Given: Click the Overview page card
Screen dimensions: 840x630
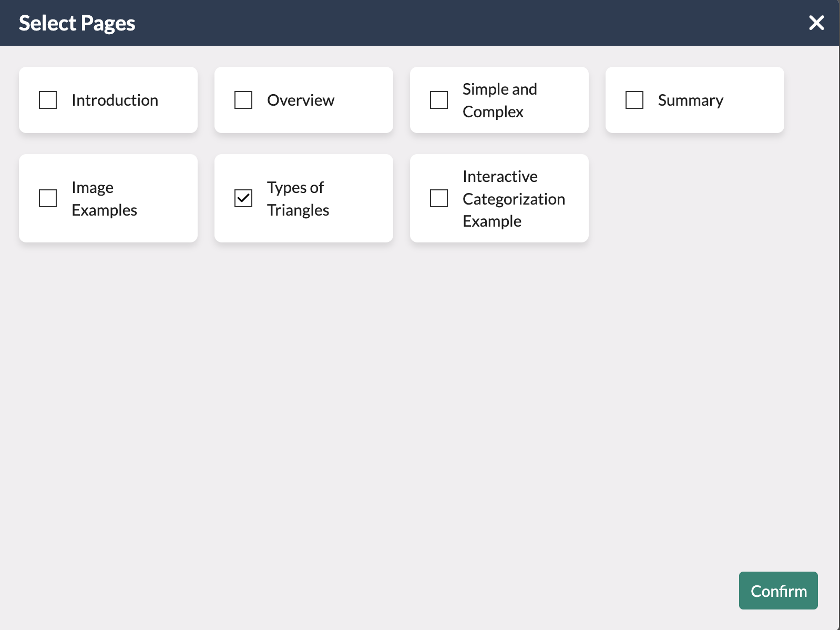Looking at the screenshot, I should pos(303,99).
